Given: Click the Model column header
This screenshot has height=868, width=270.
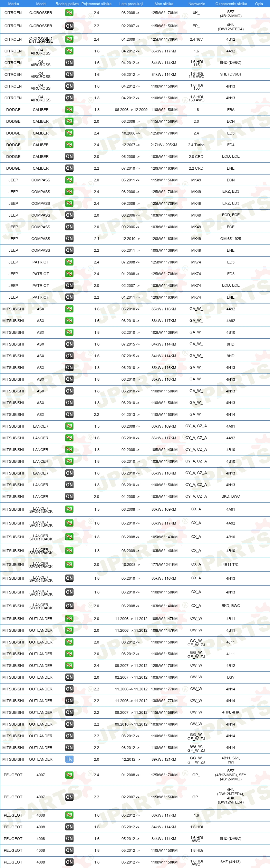Looking at the screenshot, I should coord(41,4).
